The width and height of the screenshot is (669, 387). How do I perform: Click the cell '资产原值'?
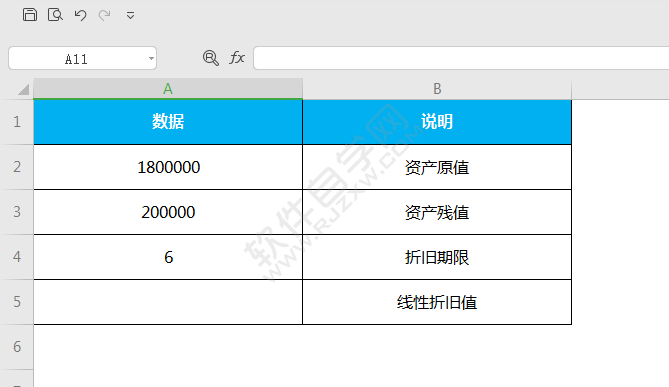[437, 167]
